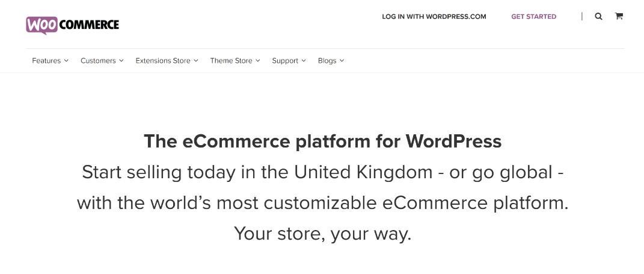Expand the chevron beside Extensions Store
The height and width of the screenshot is (274, 644).
point(196,60)
